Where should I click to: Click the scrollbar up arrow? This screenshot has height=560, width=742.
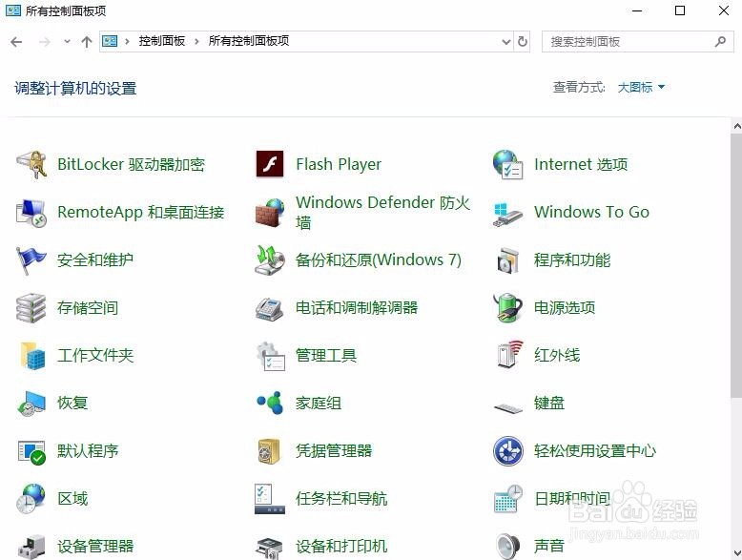737,126
